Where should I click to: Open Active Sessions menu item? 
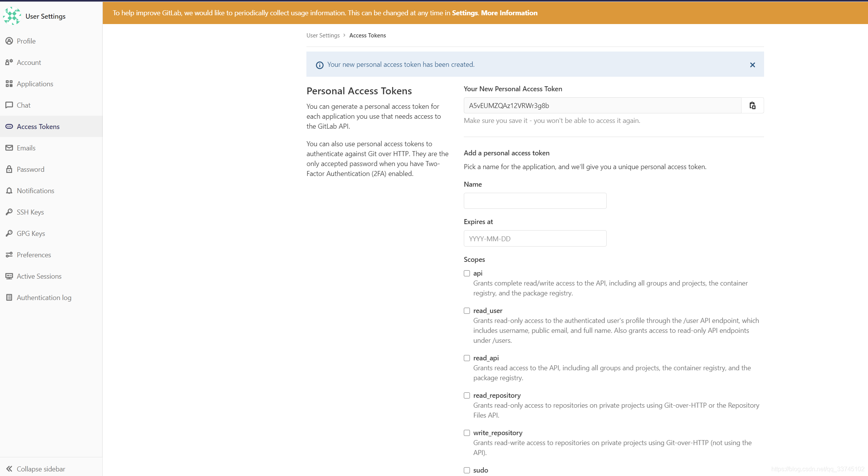(x=39, y=276)
